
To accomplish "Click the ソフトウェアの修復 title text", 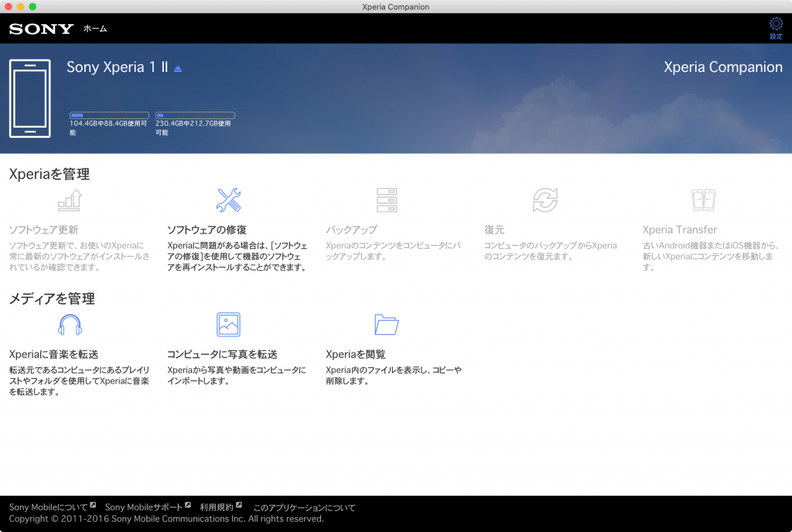I will 207,230.
